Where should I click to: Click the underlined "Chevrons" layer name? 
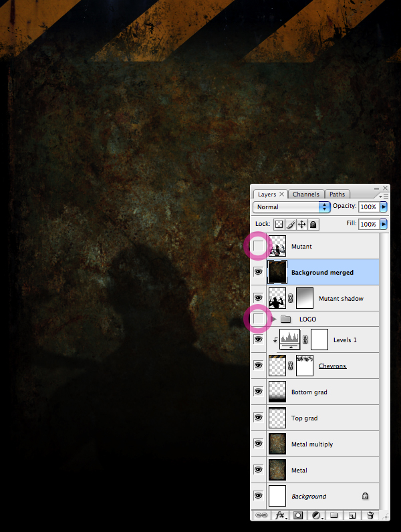pos(332,366)
